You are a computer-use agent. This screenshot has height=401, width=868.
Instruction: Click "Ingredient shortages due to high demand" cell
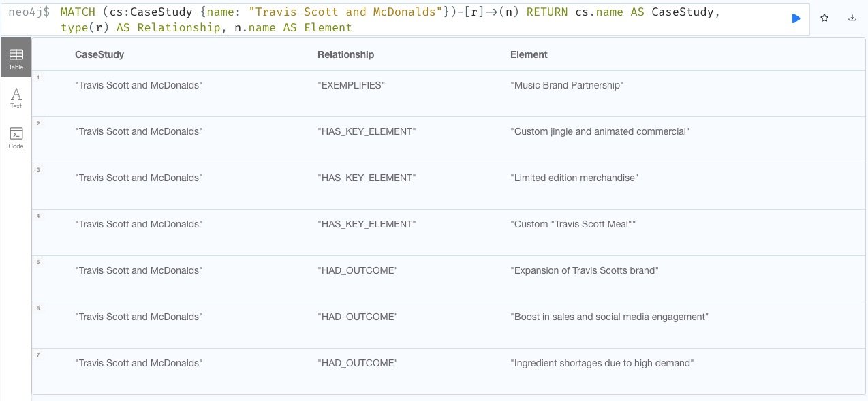[602, 363]
